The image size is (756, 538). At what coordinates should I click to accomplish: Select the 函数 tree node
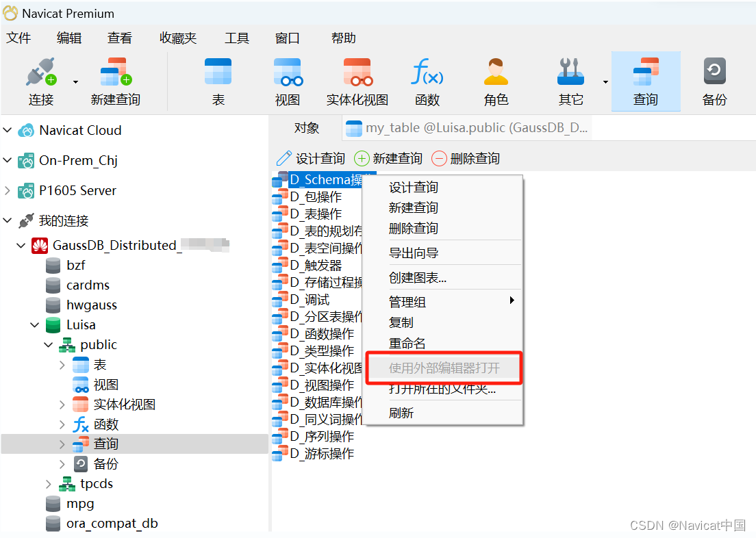[105, 424]
